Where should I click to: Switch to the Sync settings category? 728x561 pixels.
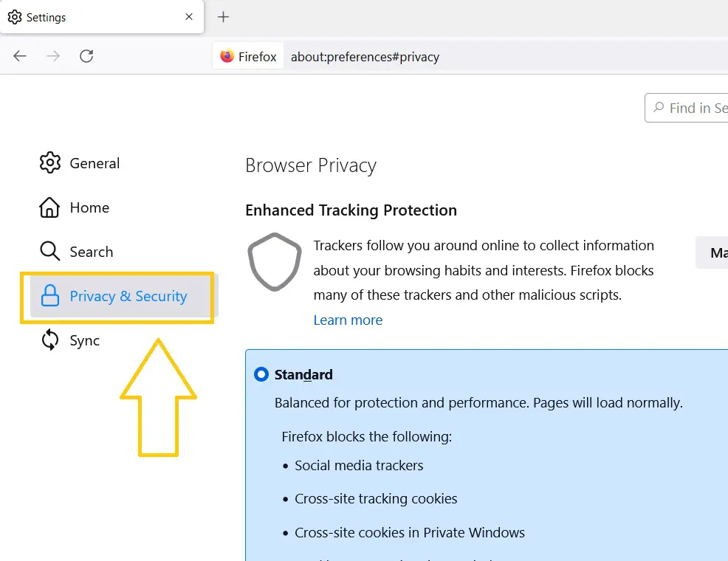tap(70, 340)
